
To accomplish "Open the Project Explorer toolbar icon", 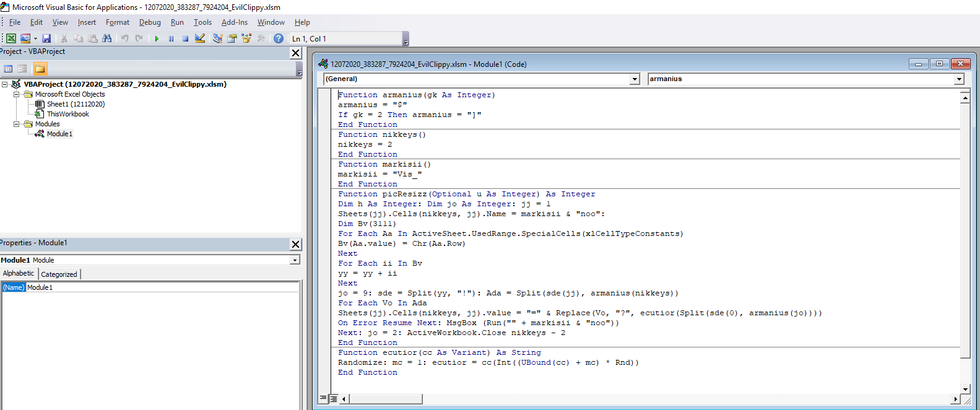I will 217,38.
